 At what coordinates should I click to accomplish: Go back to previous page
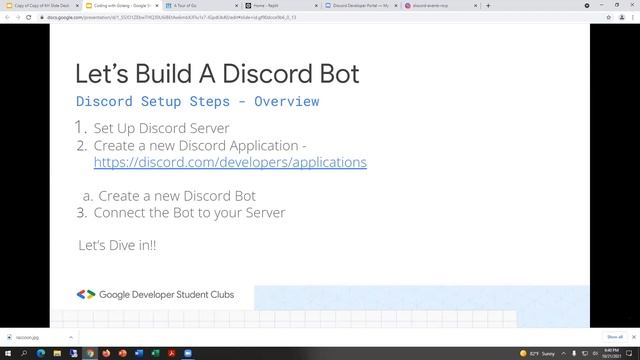7,18
